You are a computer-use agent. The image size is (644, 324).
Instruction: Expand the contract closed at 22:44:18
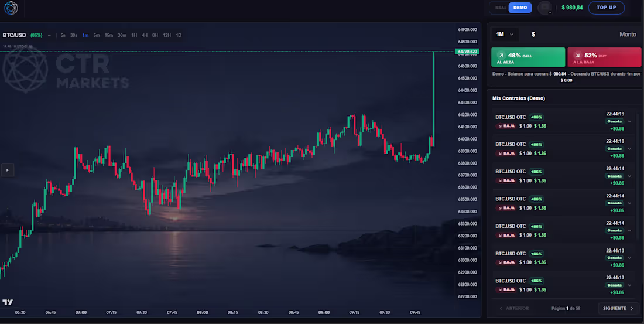click(x=629, y=148)
